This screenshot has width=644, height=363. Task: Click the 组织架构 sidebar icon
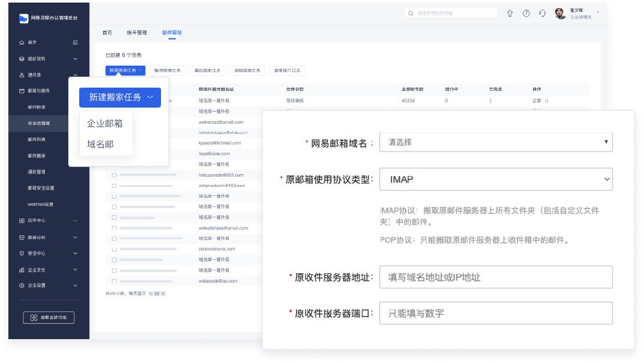[22, 59]
